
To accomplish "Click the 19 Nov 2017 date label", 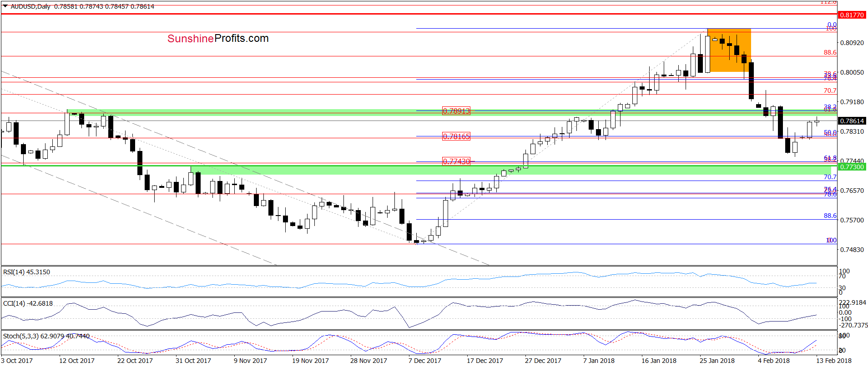I will click(310, 361).
